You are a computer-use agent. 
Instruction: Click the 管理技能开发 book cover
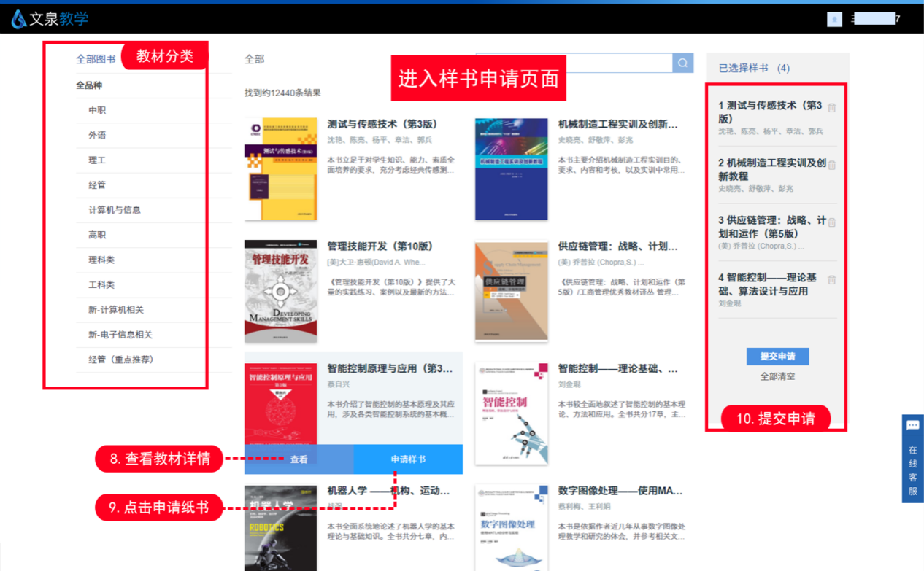(280, 291)
